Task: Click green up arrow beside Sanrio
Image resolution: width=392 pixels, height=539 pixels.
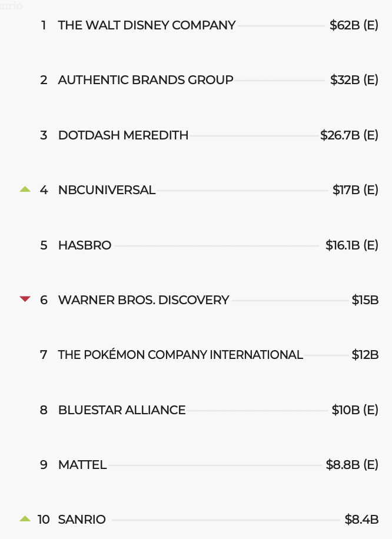Action: click(x=25, y=519)
